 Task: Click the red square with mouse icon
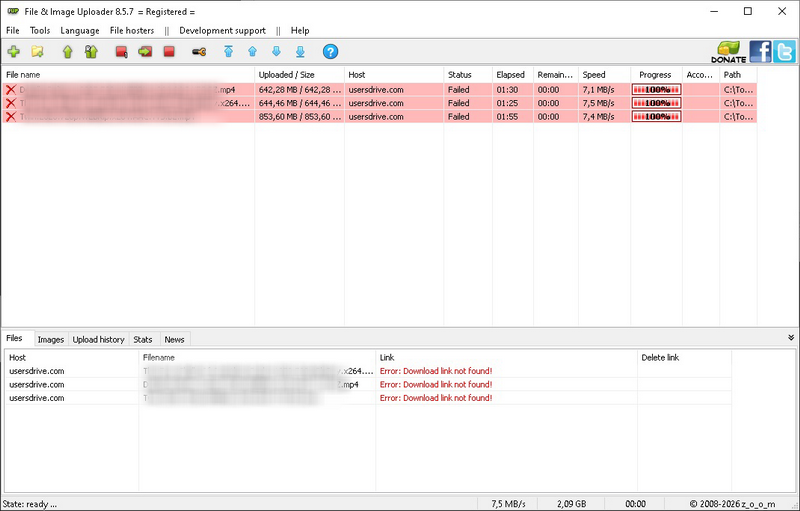pos(121,52)
